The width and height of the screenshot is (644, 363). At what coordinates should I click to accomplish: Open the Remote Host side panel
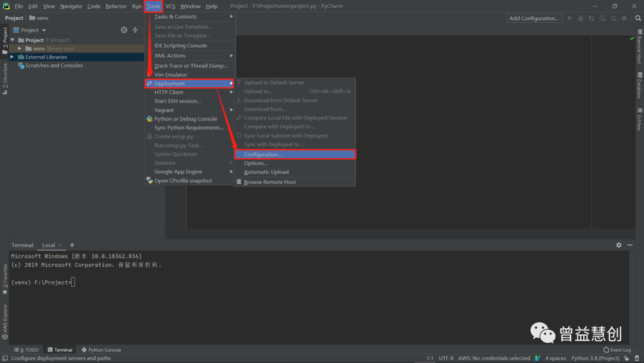639,47
